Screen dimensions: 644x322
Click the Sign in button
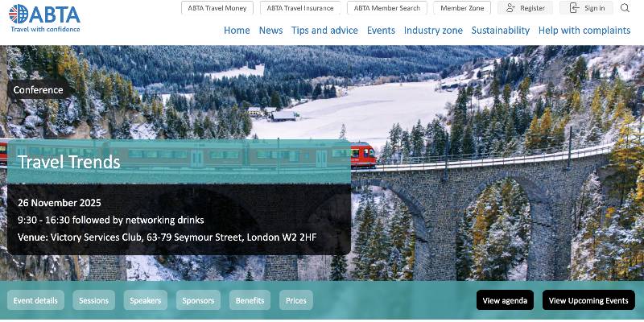click(x=587, y=8)
